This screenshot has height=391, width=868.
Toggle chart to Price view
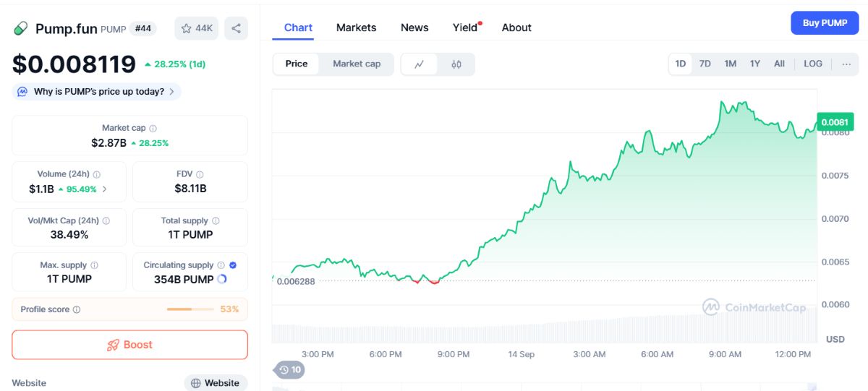coord(297,64)
